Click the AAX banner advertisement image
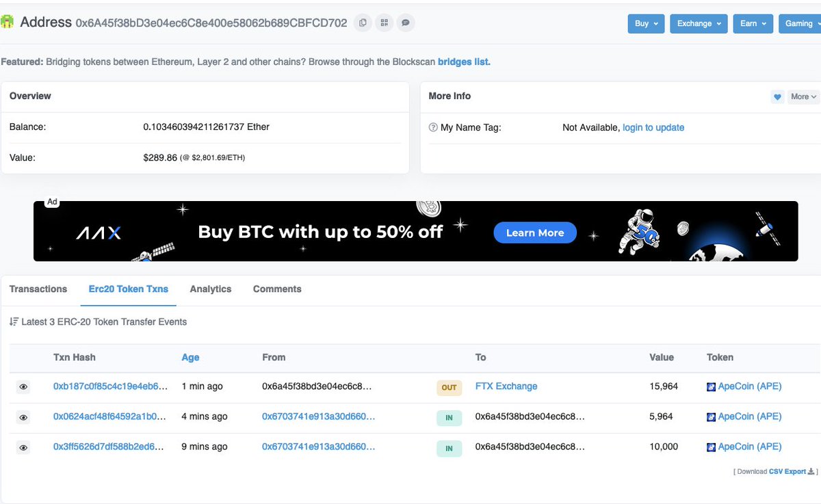Screen dimensions: 821x504 [x=415, y=231]
